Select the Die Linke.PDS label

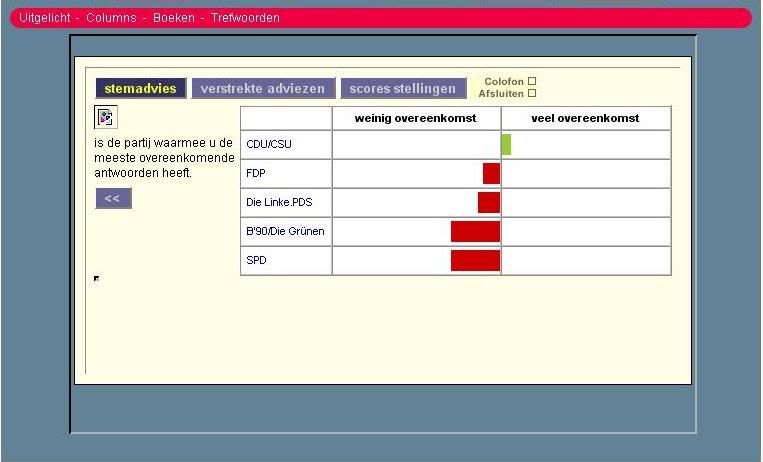tap(279, 203)
